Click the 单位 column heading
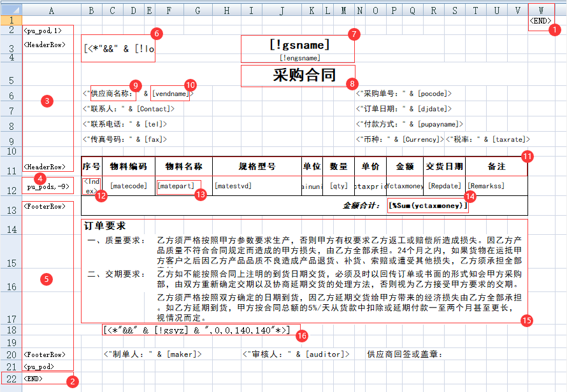The height and width of the screenshot is (392, 567). tap(312, 166)
